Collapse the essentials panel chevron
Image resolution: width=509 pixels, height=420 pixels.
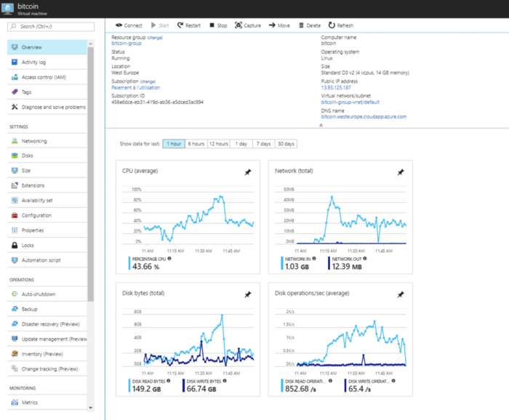pyautogui.click(x=321, y=125)
